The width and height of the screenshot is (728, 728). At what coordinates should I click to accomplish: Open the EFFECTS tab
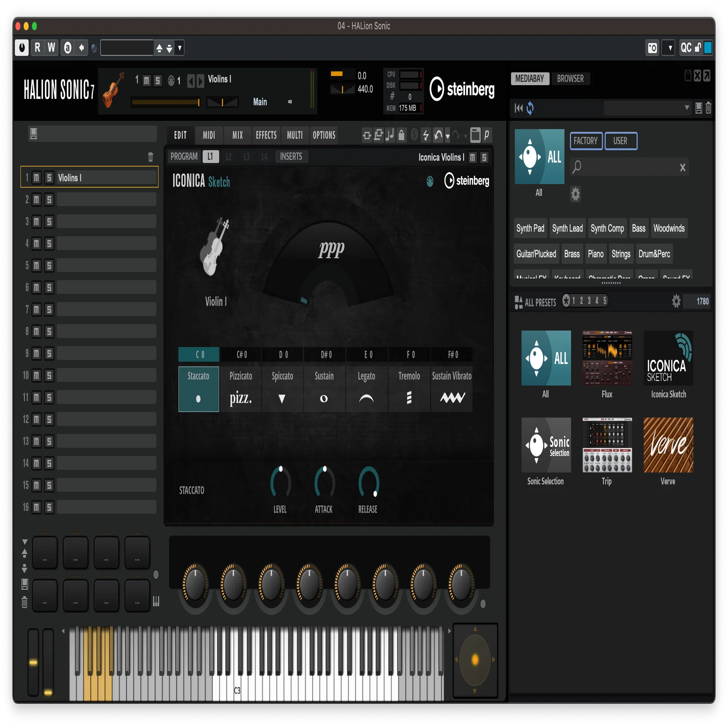pos(266,135)
